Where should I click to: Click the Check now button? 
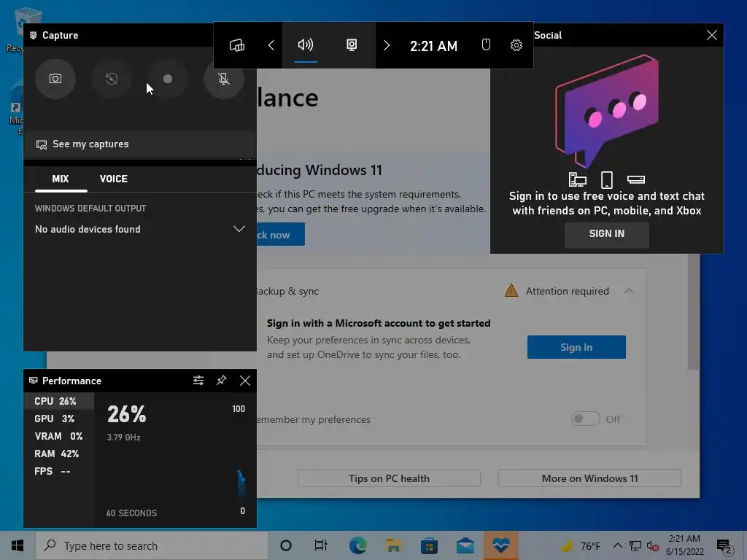click(281, 234)
